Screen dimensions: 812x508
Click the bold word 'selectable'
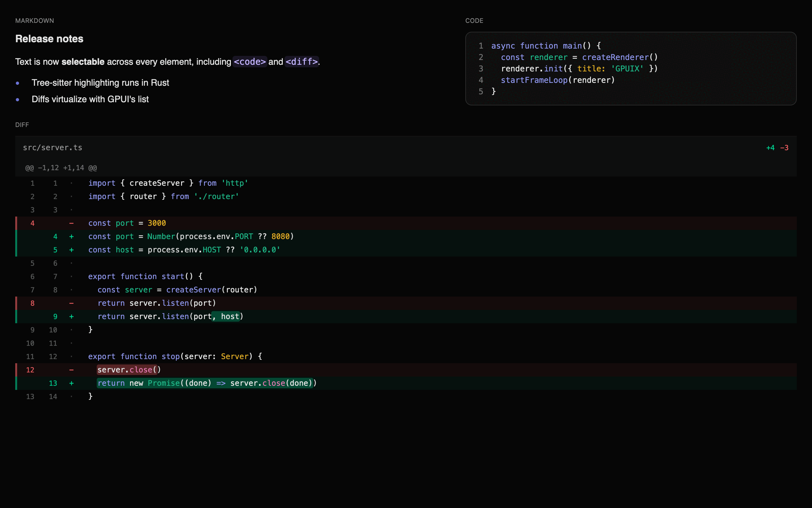[x=83, y=62]
